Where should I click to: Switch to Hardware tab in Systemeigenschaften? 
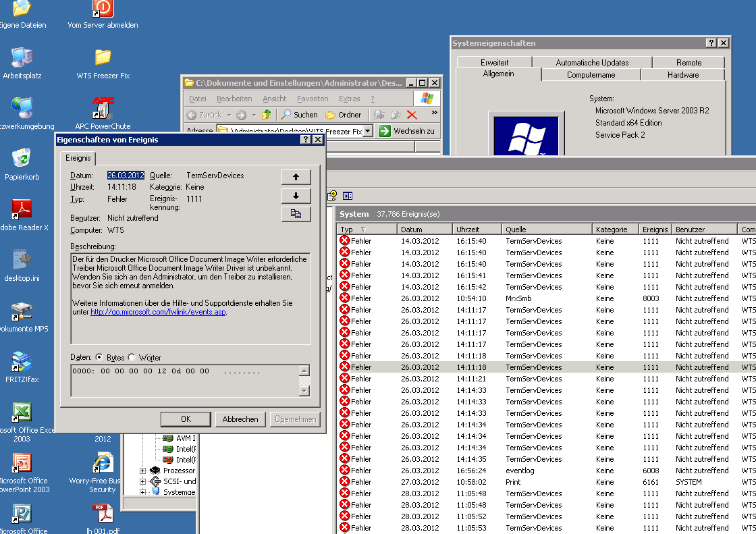tap(682, 75)
